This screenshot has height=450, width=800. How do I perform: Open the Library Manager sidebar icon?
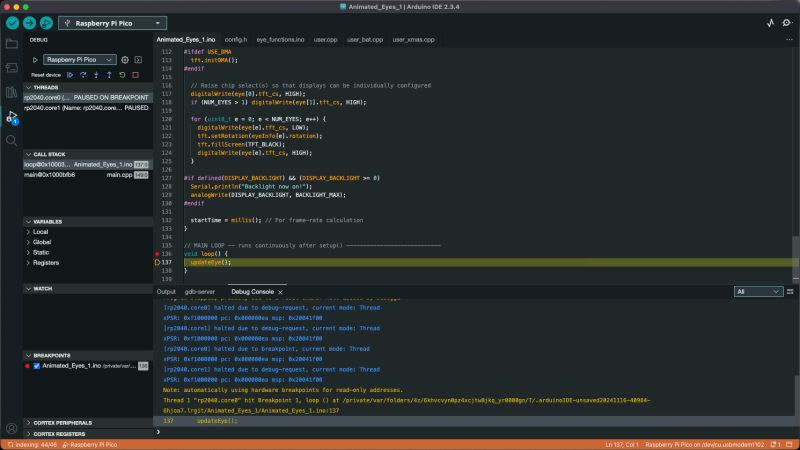[11, 92]
